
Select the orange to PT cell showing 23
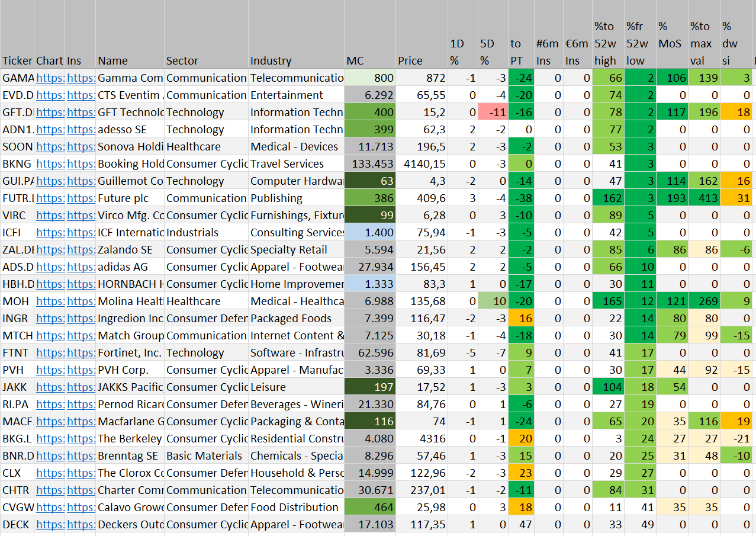click(x=520, y=473)
